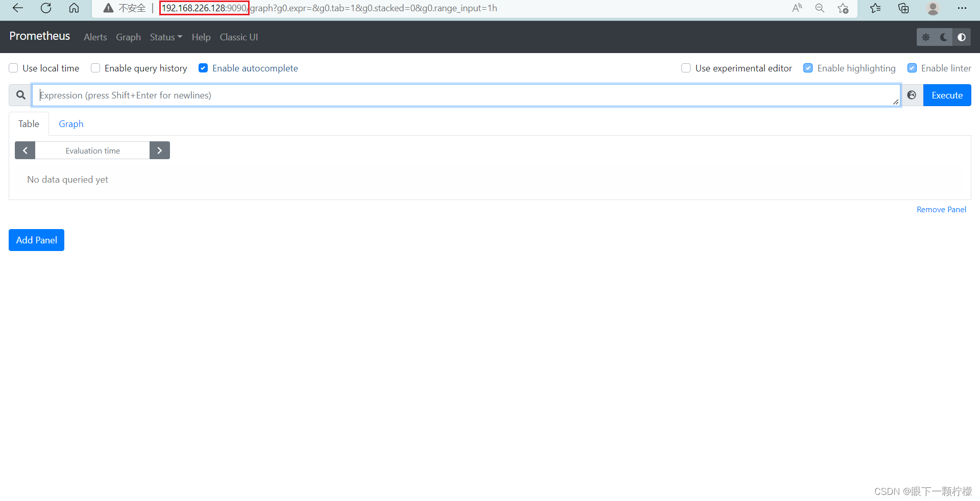This screenshot has width=980, height=501.
Task: Grab the expression box resize handle
Action: point(896,102)
